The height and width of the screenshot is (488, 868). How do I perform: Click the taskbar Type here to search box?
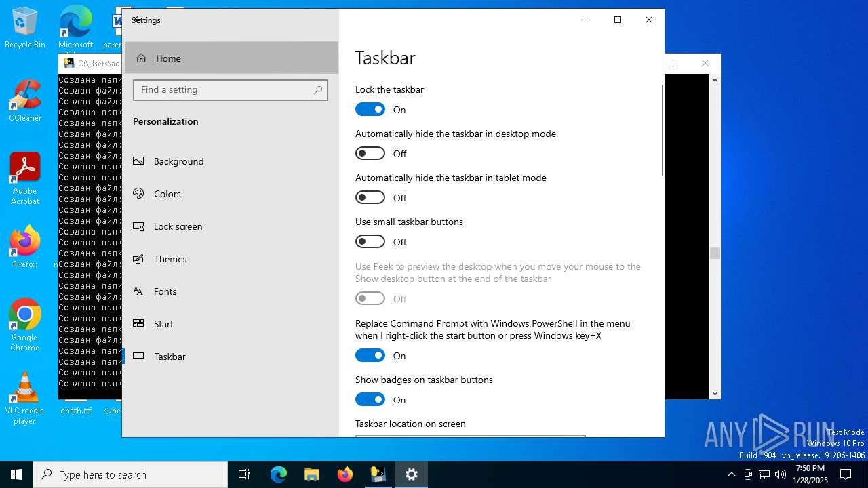point(130,474)
